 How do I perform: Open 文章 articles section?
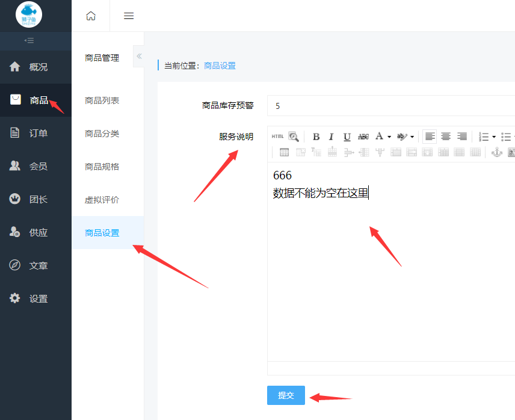[36, 265]
